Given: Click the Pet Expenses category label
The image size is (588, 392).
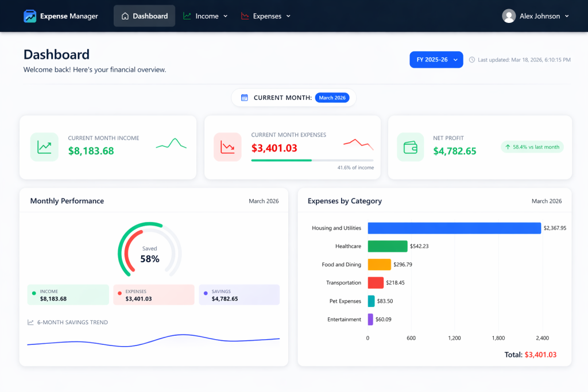Looking at the screenshot, I should pyautogui.click(x=345, y=301).
